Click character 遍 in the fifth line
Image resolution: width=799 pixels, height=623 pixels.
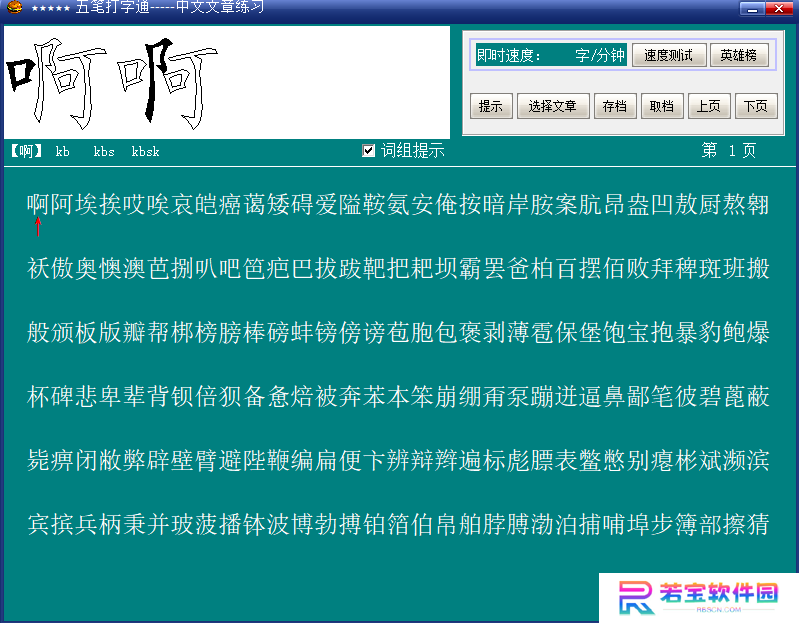point(470,461)
